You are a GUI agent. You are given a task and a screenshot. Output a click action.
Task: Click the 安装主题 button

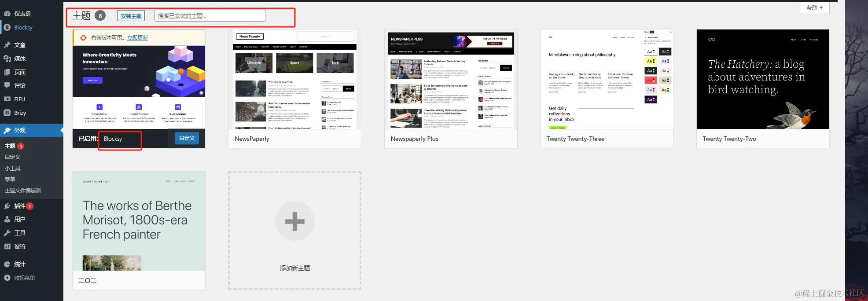tap(131, 16)
